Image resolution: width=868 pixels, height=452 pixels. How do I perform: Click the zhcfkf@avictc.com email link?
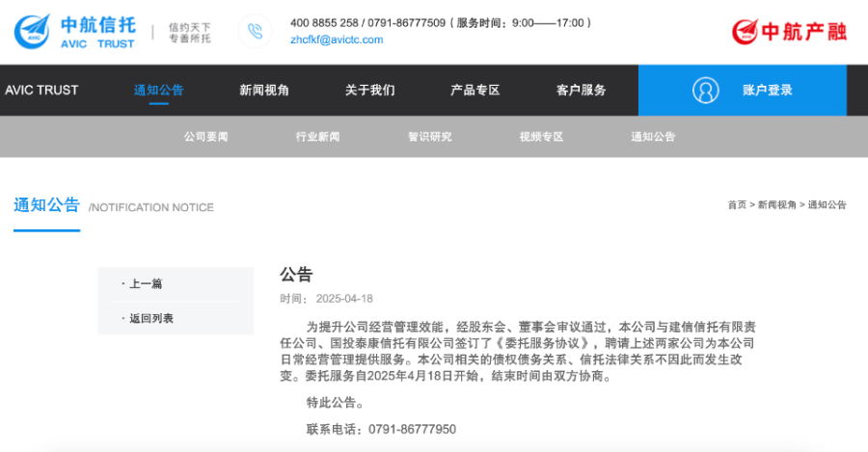pos(337,40)
